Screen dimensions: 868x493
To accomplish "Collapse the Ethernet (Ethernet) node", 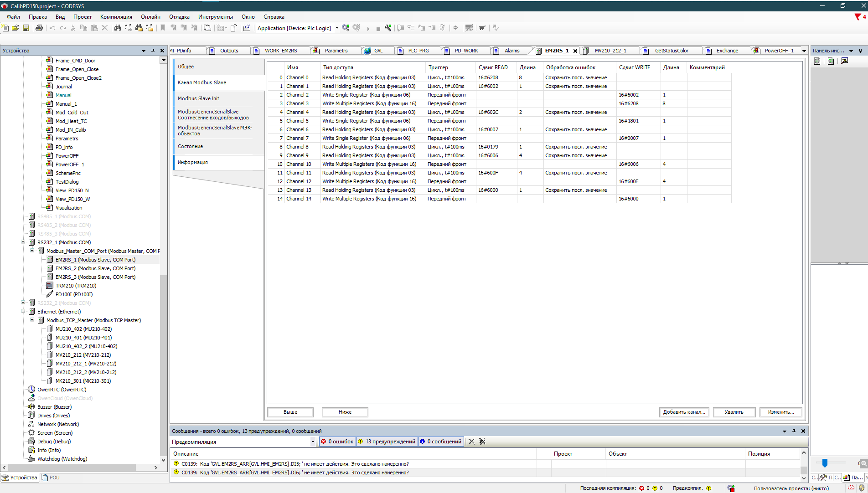I will point(23,312).
